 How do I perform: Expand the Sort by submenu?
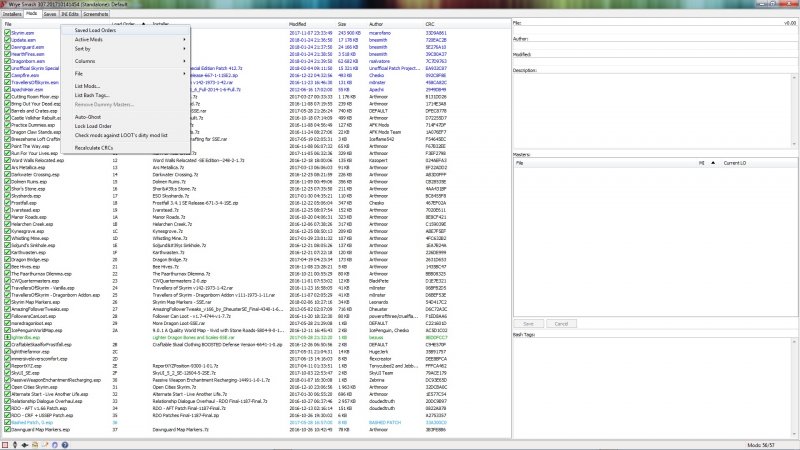point(126,49)
